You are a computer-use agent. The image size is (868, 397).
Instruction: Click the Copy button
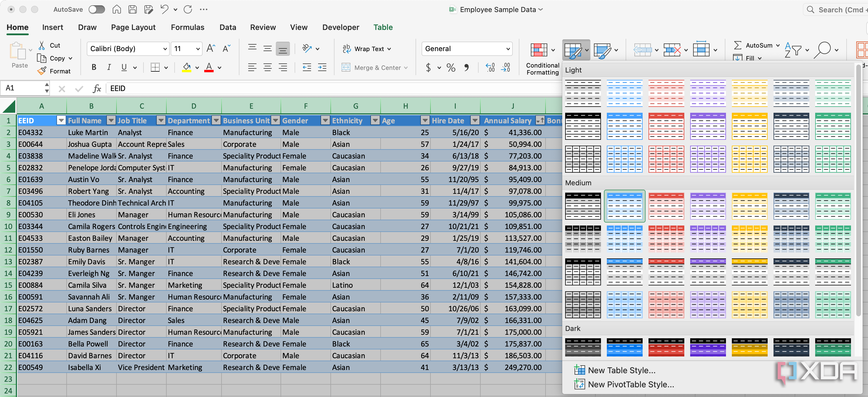51,58
